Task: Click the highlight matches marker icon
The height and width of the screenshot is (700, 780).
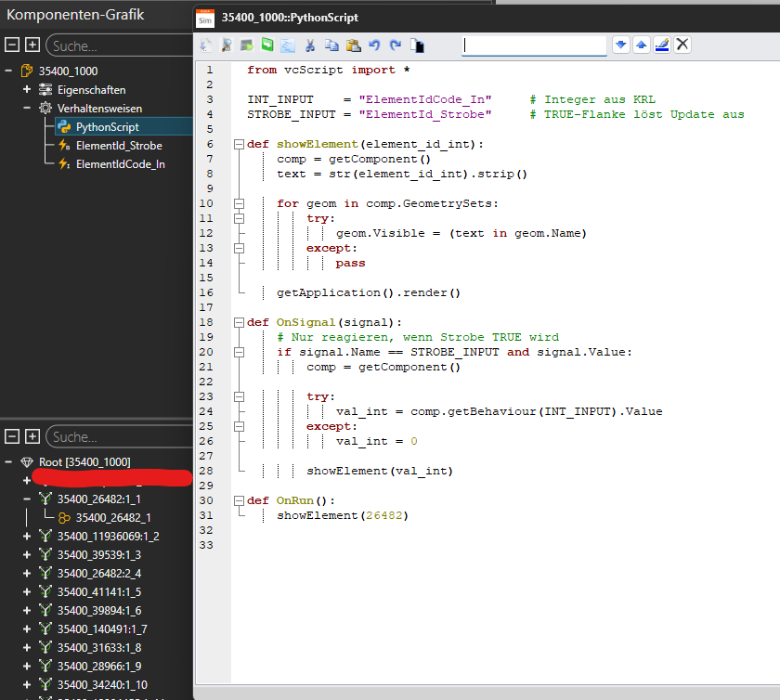Action: tap(661, 45)
